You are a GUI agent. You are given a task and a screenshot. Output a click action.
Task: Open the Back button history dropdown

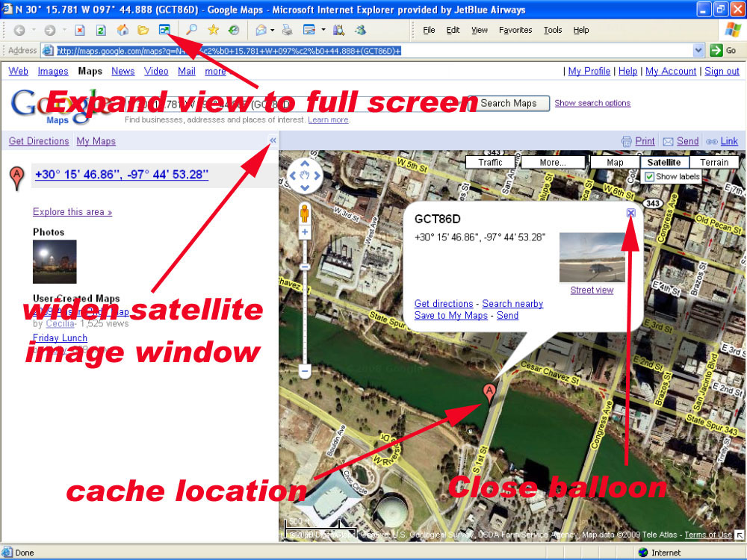pos(34,30)
